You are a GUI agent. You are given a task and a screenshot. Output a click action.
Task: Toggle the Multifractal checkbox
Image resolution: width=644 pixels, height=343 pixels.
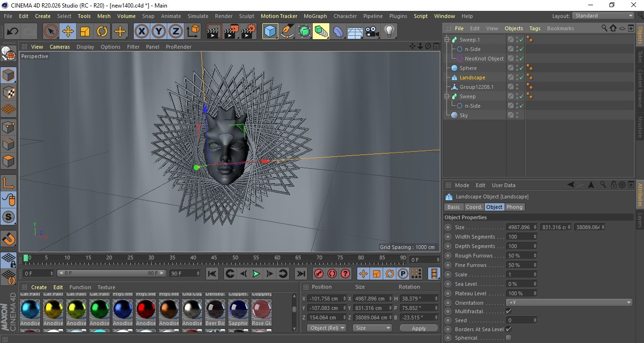click(508, 311)
